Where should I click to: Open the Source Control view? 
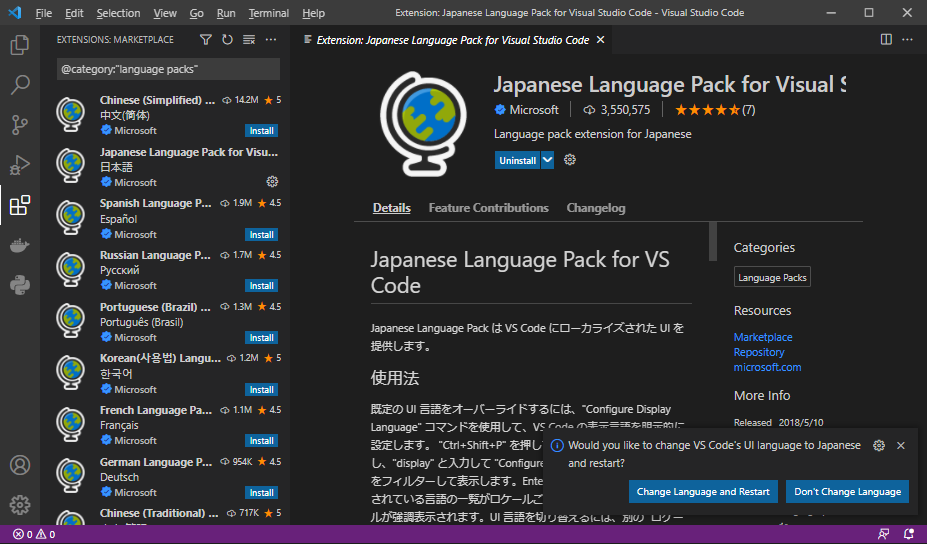(x=20, y=125)
